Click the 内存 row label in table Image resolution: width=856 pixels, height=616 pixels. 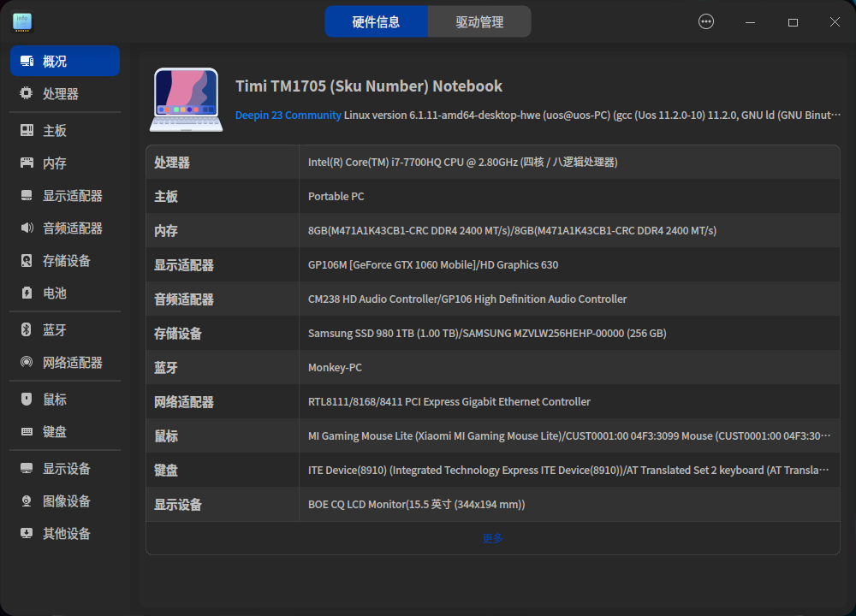click(x=166, y=231)
